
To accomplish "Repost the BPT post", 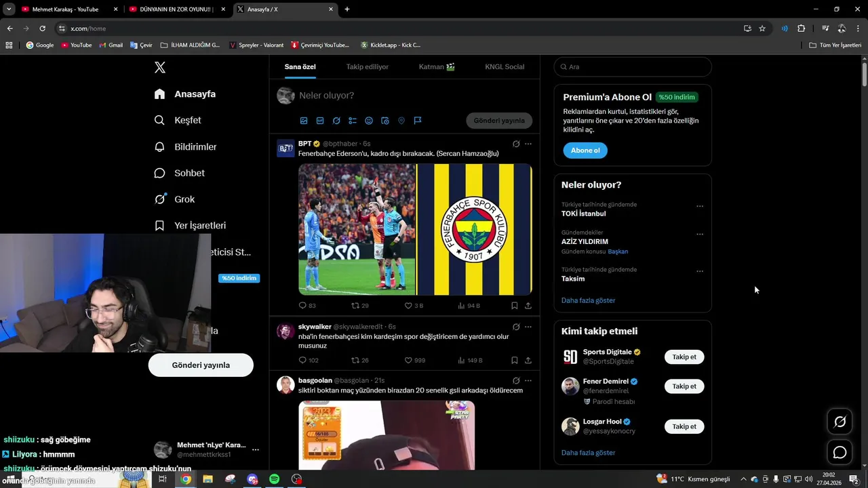I will click(x=360, y=306).
